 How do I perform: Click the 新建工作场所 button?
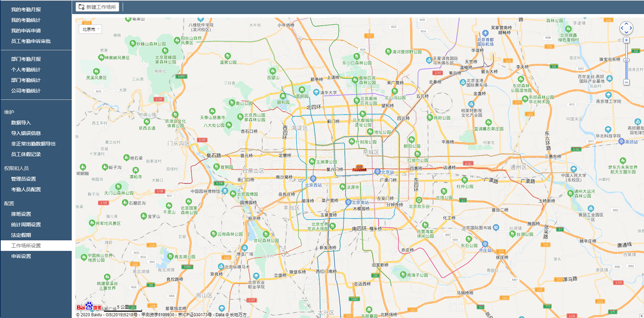[x=97, y=7]
